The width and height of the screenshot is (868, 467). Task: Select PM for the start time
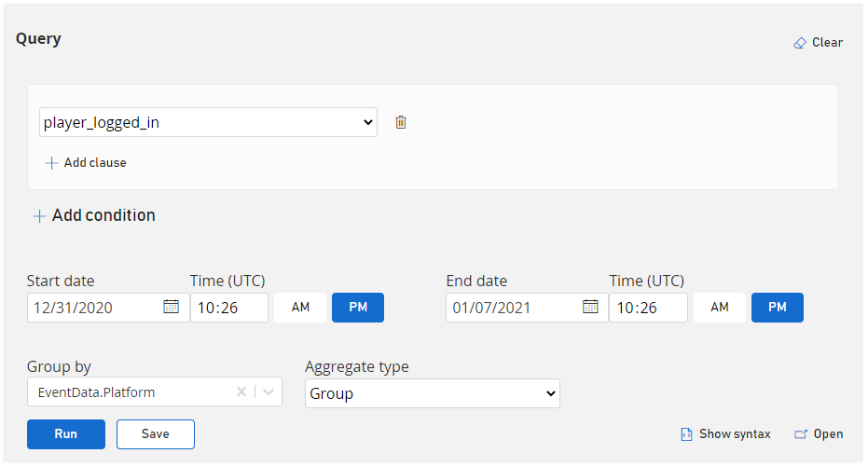click(358, 307)
